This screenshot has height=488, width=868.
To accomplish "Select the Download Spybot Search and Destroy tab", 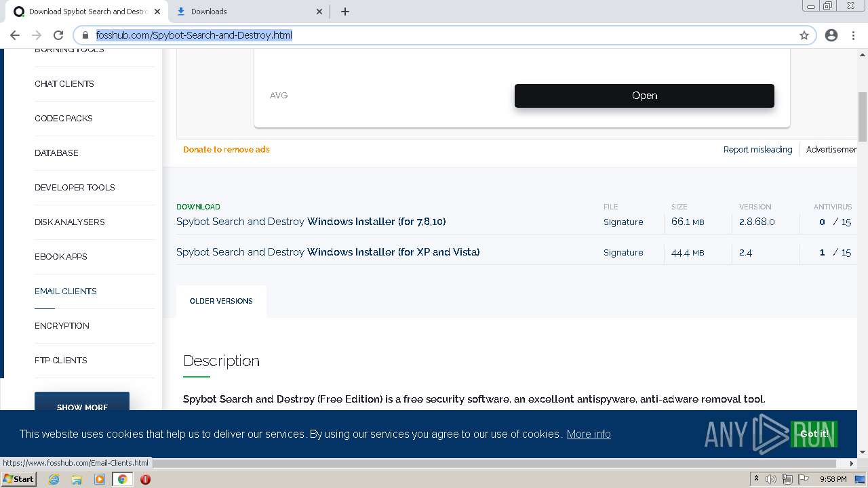I will tap(86, 12).
